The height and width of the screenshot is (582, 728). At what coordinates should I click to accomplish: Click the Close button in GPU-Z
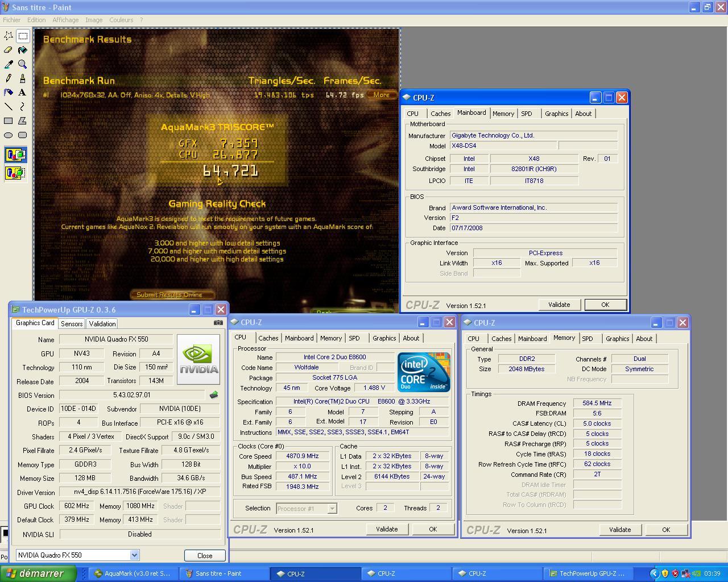coord(205,556)
